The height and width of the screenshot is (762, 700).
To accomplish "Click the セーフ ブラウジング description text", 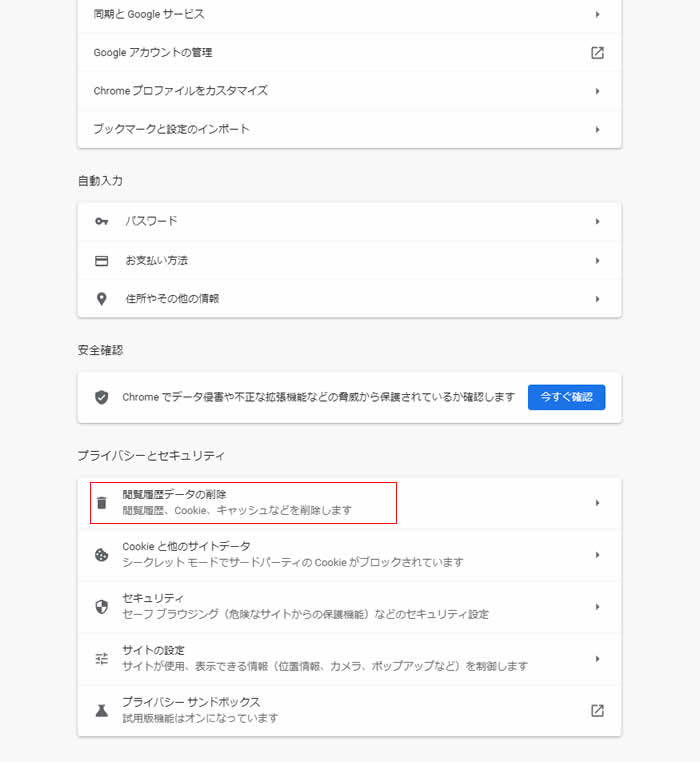I will click(x=305, y=614).
